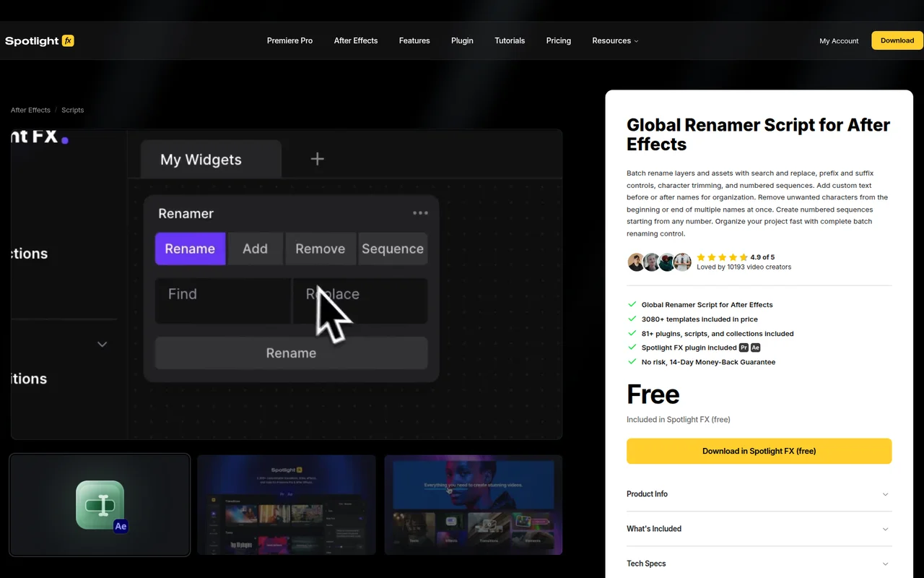The width and height of the screenshot is (924, 578).
Task: Select the Remove mode in Renamer
Action: (x=321, y=249)
